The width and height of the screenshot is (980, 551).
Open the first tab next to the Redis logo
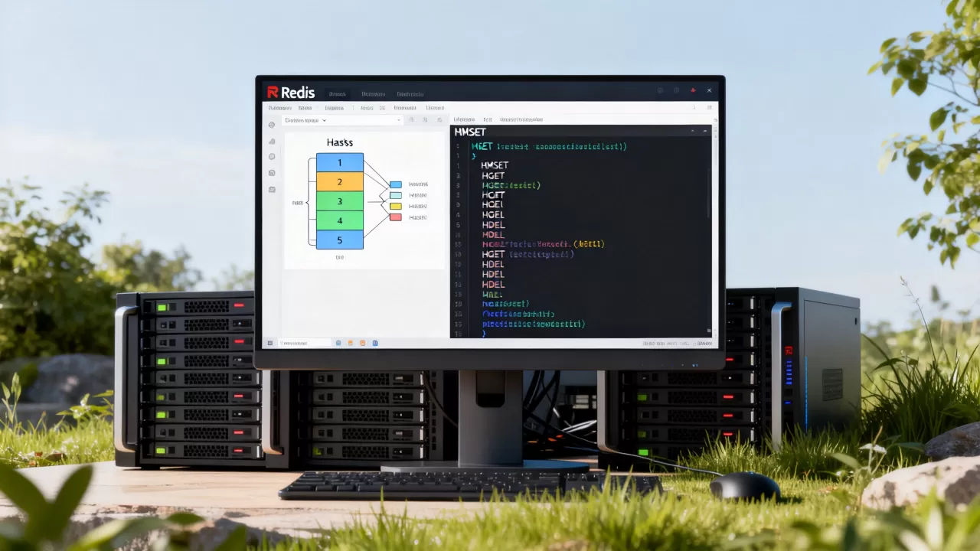(x=337, y=94)
